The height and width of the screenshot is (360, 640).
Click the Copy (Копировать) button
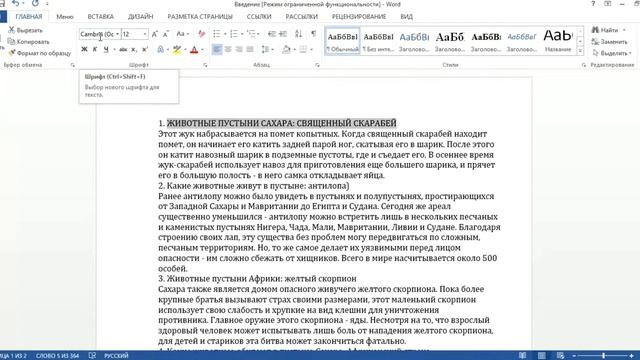pyautogui.click(x=29, y=42)
